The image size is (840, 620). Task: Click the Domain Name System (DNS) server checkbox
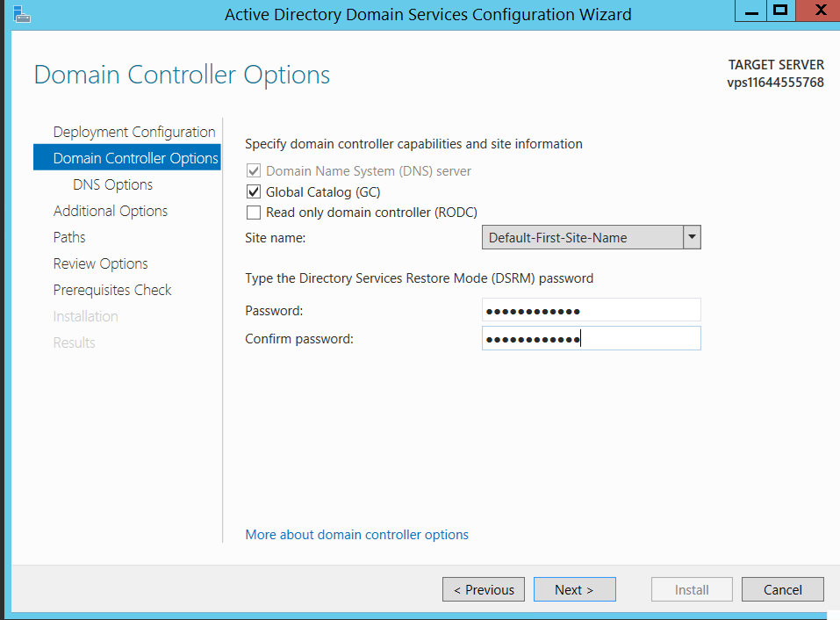pos(254,171)
